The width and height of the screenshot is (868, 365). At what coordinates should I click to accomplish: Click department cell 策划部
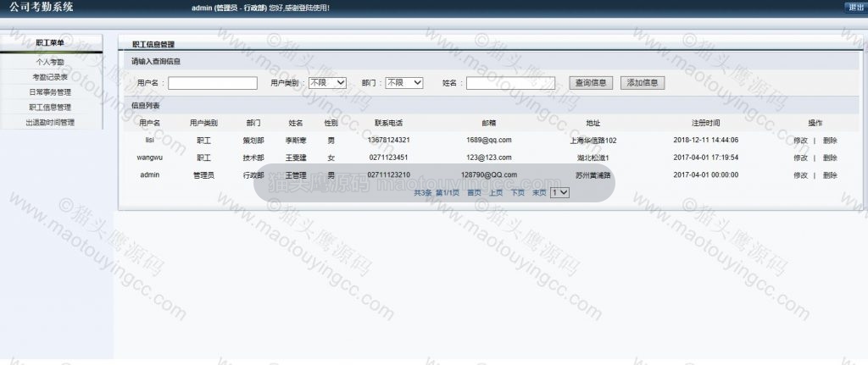click(x=253, y=141)
